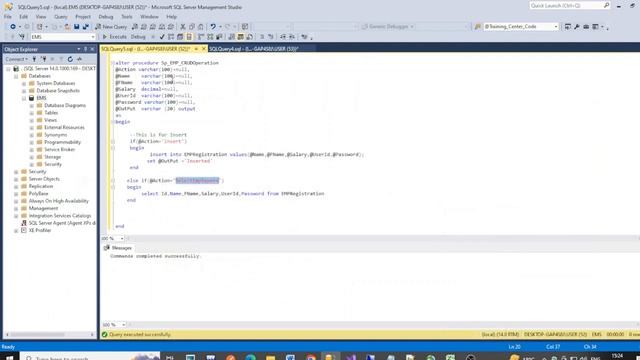
Task: Click the Comment out selected lines icon
Action: click(x=262, y=37)
